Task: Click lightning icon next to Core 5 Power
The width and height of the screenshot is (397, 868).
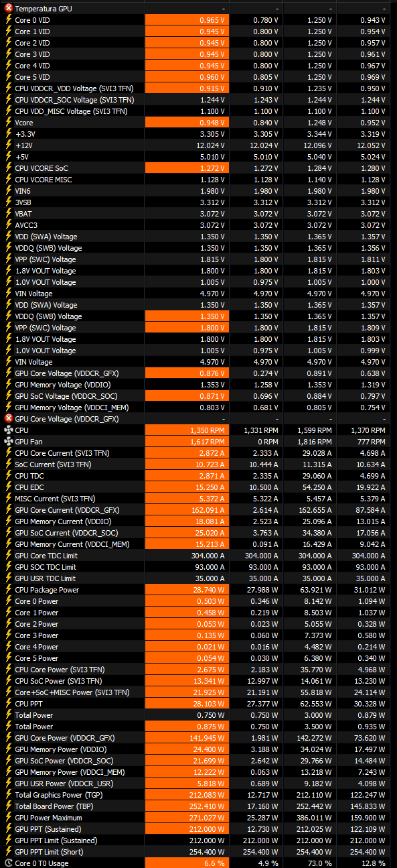Action: click(x=9, y=658)
